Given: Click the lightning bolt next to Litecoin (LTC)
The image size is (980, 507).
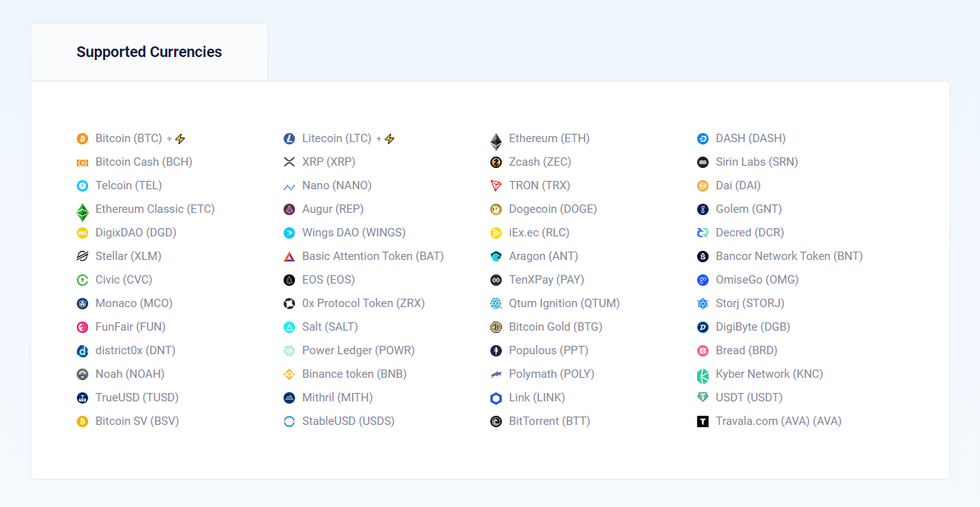Looking at the screenshot, I should (x=389, y=139).
